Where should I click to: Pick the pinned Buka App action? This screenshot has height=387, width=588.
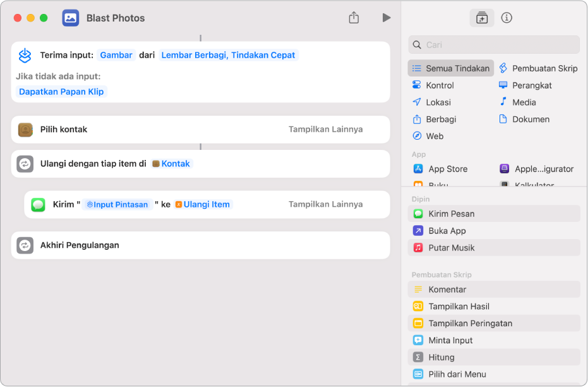coord(494,230)
